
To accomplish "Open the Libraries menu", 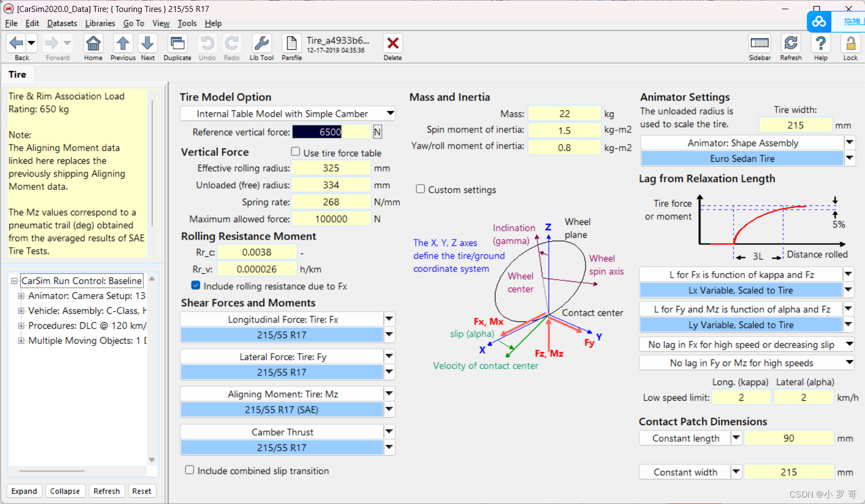I will (x=100, y=23).
